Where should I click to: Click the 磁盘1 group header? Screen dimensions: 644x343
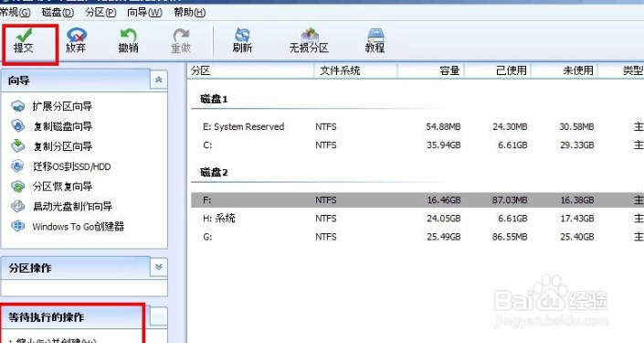coord(214,99)
